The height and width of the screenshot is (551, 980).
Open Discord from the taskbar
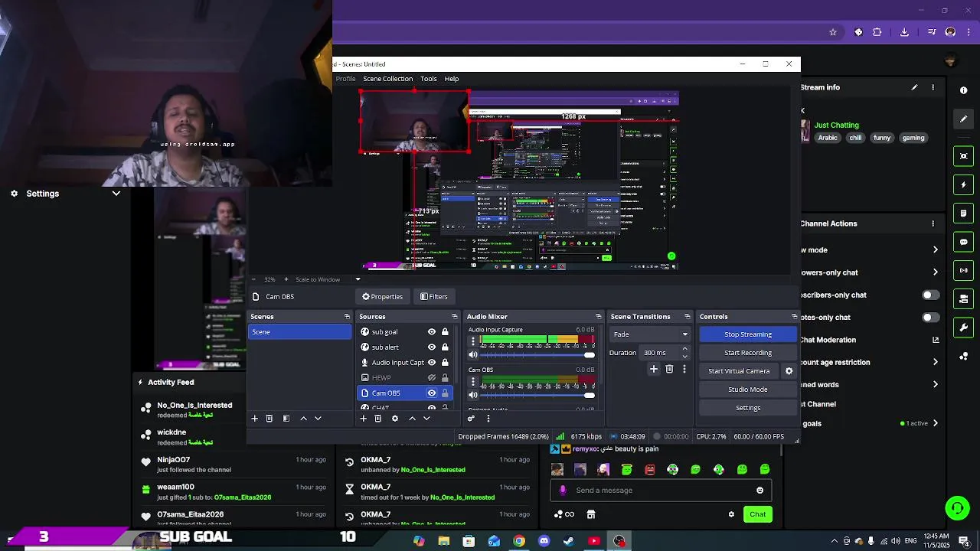[x=544, y=541]
